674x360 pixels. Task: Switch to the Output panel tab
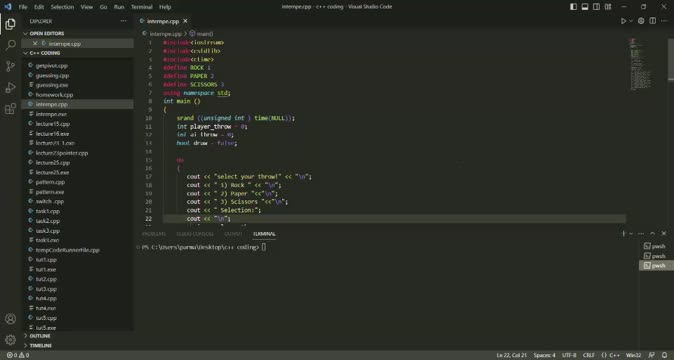point(233,234)
